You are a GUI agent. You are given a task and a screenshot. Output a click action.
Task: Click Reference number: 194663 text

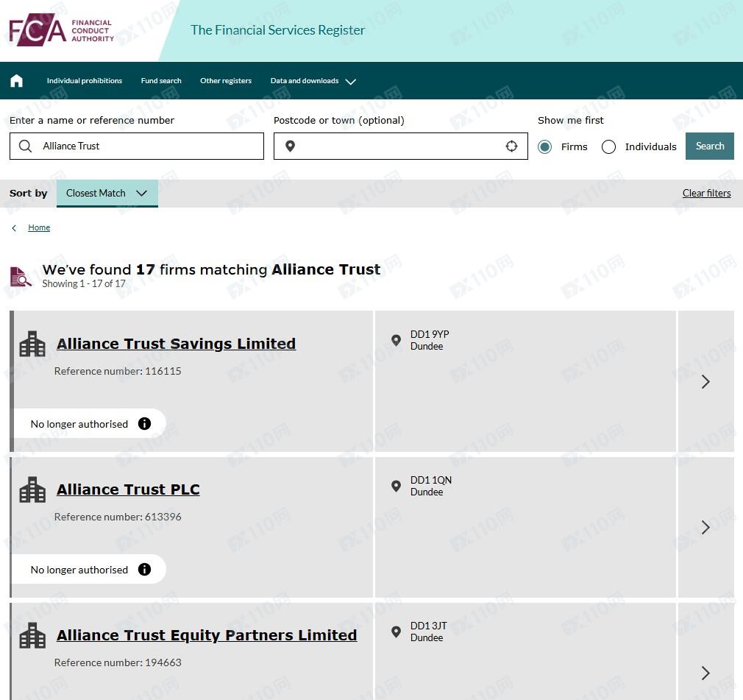(118, 662)
